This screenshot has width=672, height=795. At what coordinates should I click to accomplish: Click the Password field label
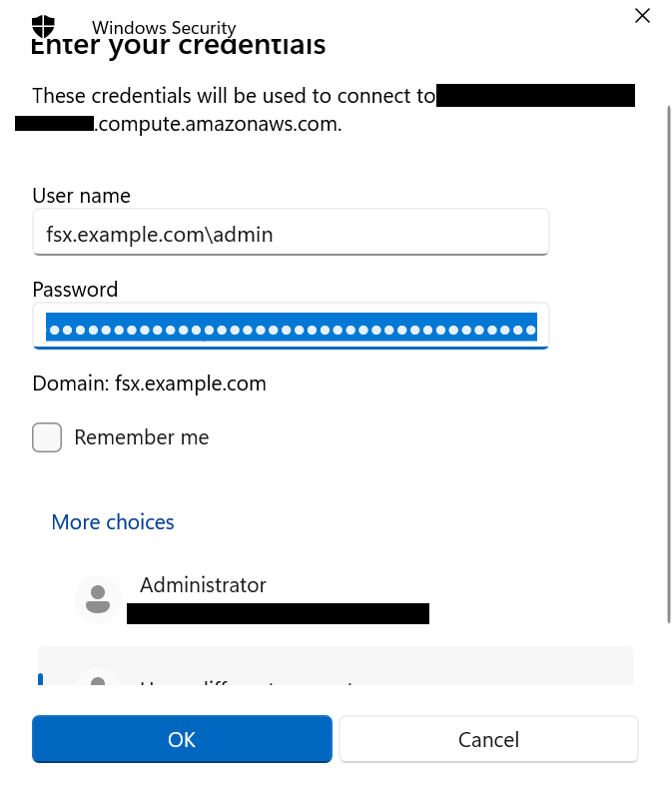click(x=75, y=290)
